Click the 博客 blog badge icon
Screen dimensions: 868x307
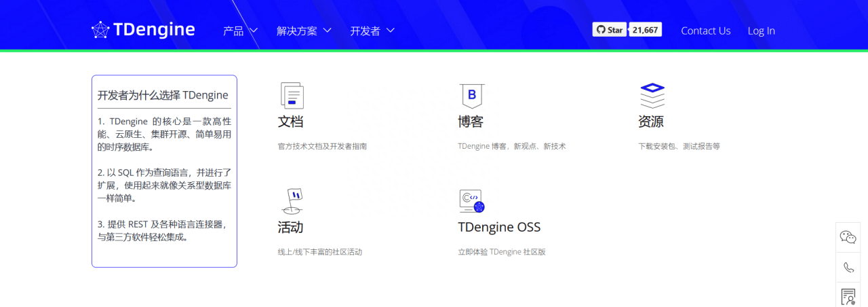[x=471, y=96]
